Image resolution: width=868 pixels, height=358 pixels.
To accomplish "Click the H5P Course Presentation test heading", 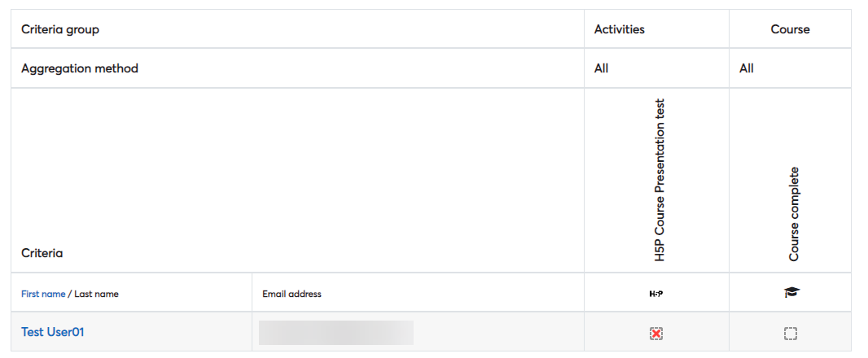I will point(659,180).
